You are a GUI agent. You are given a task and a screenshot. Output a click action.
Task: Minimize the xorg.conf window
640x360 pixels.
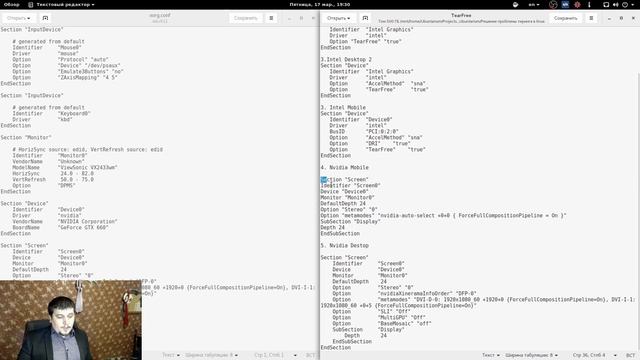[289, 18]
